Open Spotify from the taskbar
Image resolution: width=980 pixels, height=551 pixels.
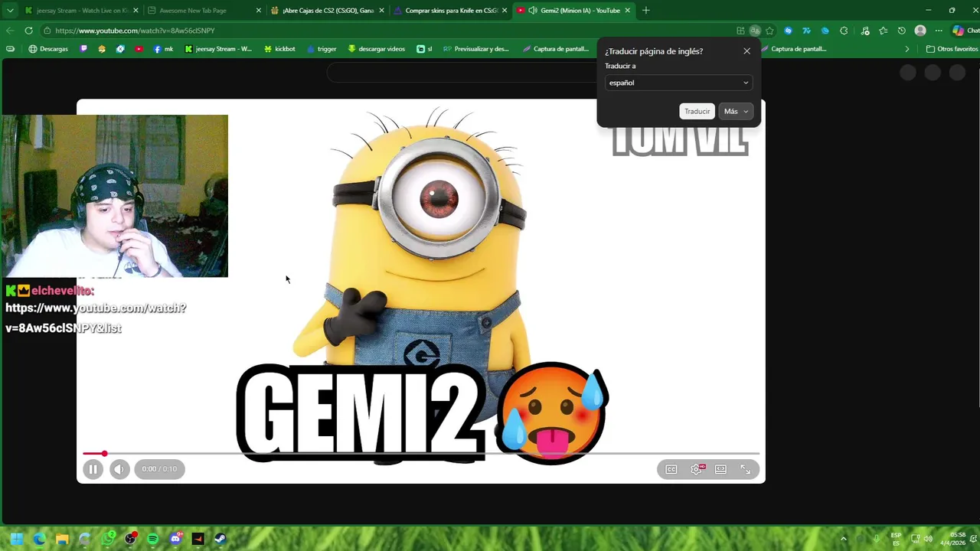[x=152, y=539]
